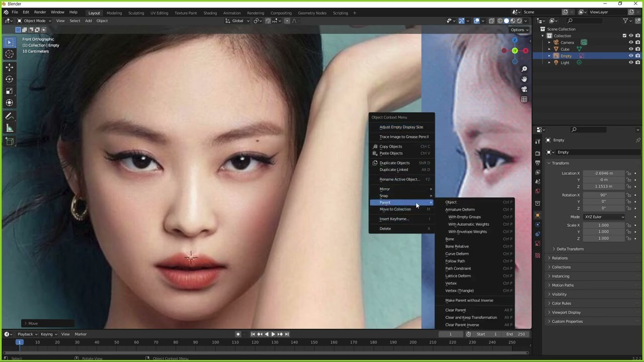Image resolution: width=644 pixels, height=362 pixels.
Task: Open the Marker menu in timeline
Action: click(80, 334)
